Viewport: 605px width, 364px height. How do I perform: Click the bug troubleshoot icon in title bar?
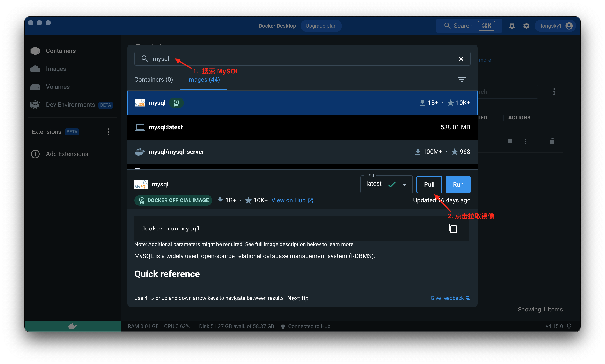(512, 26)
